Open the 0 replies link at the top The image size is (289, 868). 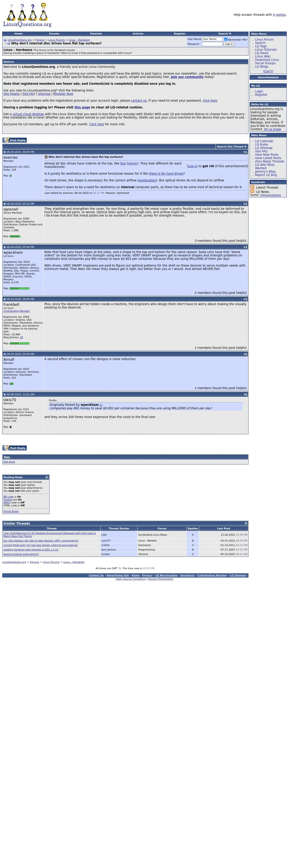[x=279, y=15]
